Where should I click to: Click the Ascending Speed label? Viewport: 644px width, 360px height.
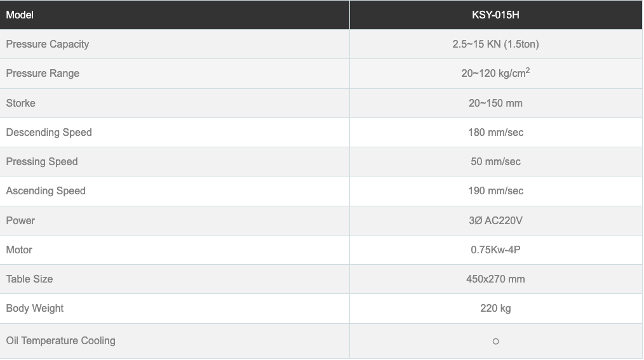46,190
